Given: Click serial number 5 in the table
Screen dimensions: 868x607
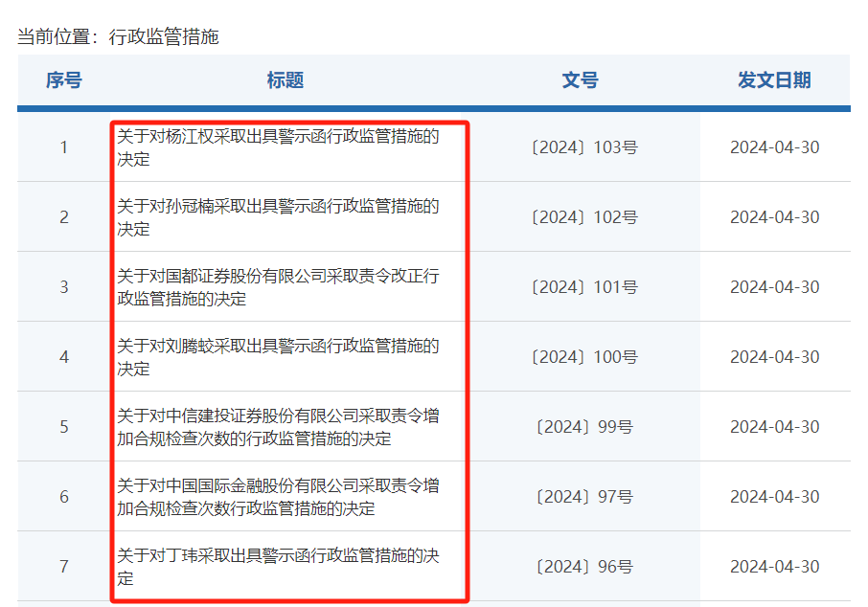Looking at the screenshot, I should pos(64,427).
